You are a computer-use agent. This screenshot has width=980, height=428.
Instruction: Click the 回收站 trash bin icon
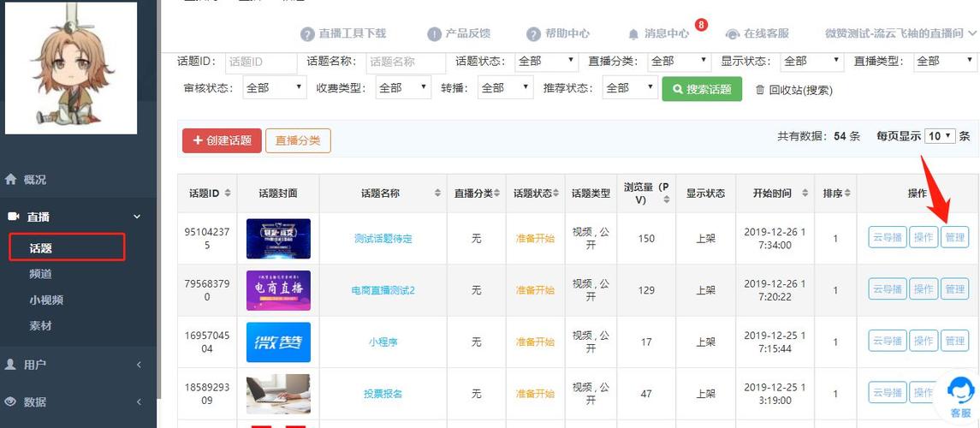click(760, 89)
